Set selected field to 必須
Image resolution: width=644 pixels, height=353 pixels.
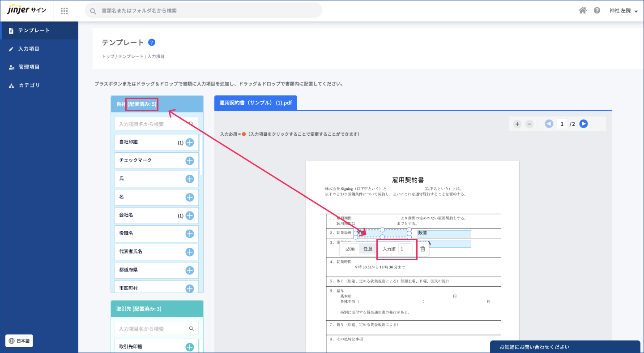click(x=350, y=249)
